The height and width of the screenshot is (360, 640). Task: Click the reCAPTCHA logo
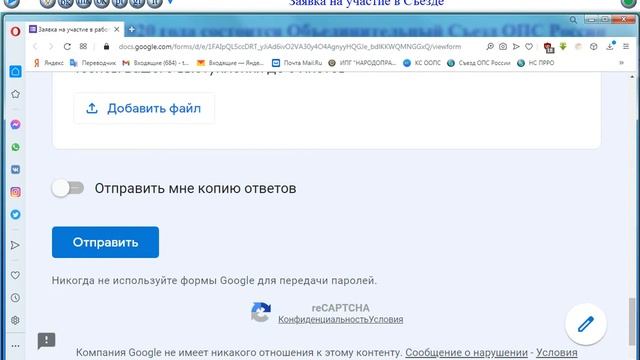click(x=261, y=312)
